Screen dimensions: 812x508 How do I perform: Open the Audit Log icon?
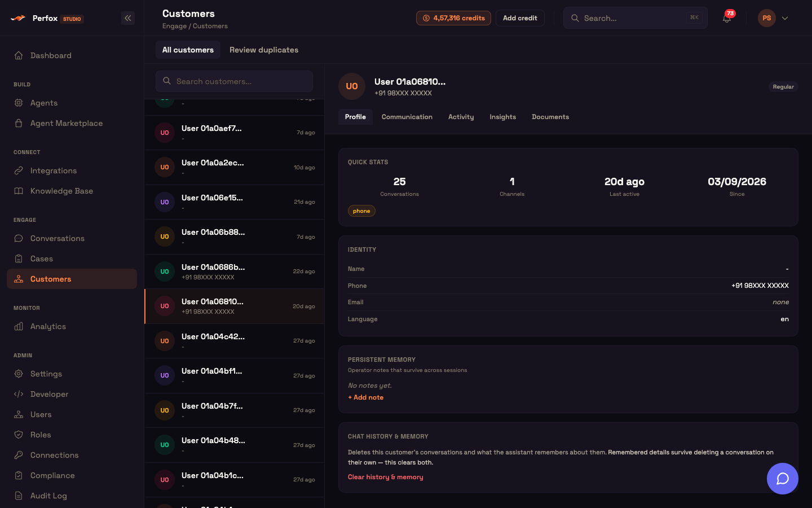click(19, 496)
